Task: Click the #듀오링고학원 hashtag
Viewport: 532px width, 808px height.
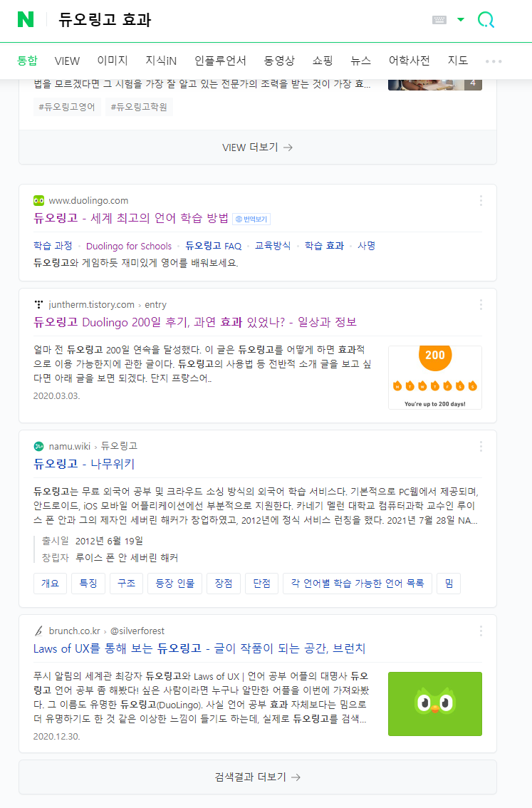Action: pos(139,107)
